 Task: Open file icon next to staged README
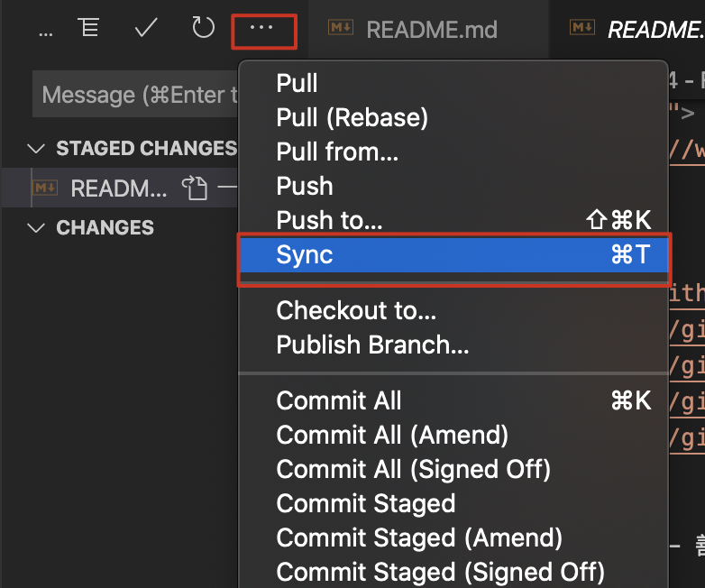click(195, 188)
